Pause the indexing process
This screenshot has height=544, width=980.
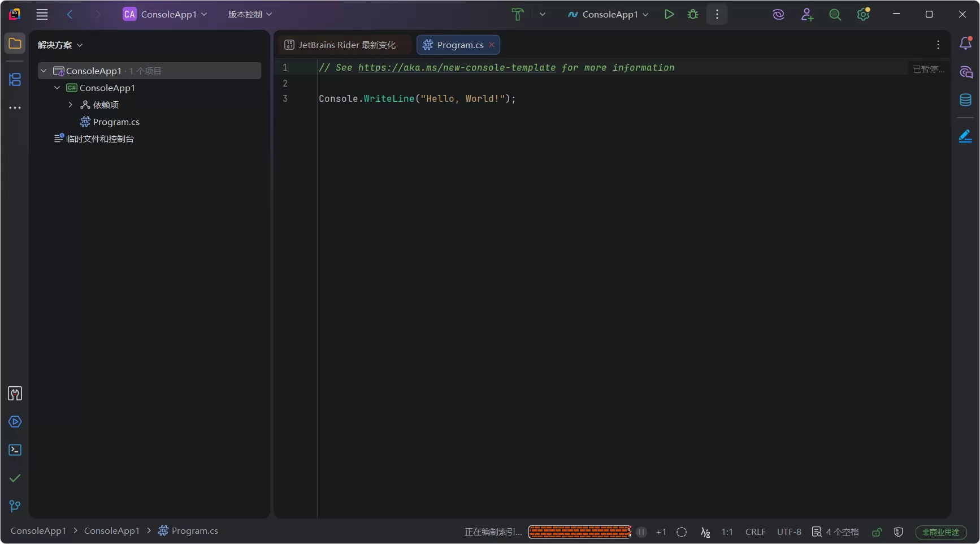click(641, 532)
